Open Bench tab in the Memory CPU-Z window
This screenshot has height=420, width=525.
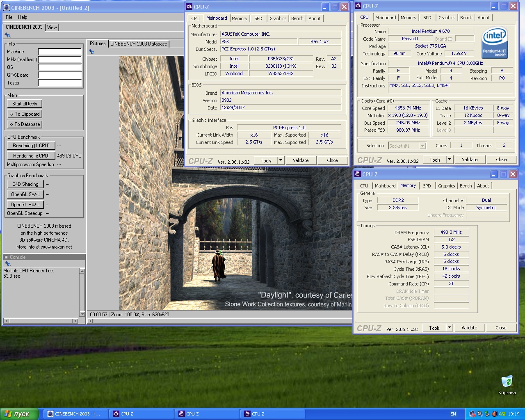point(466,186)
